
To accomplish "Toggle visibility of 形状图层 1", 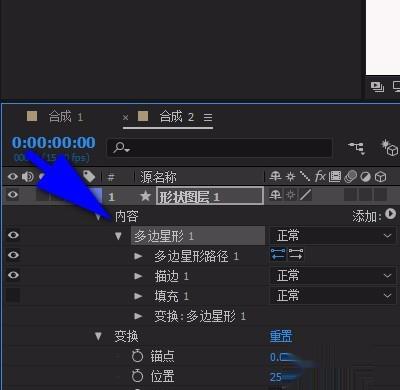I will click(x=13, y=194).
